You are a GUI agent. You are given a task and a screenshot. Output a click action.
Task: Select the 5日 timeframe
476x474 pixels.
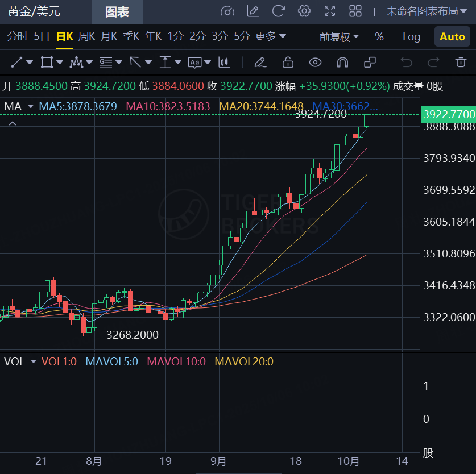click(42, 36)
